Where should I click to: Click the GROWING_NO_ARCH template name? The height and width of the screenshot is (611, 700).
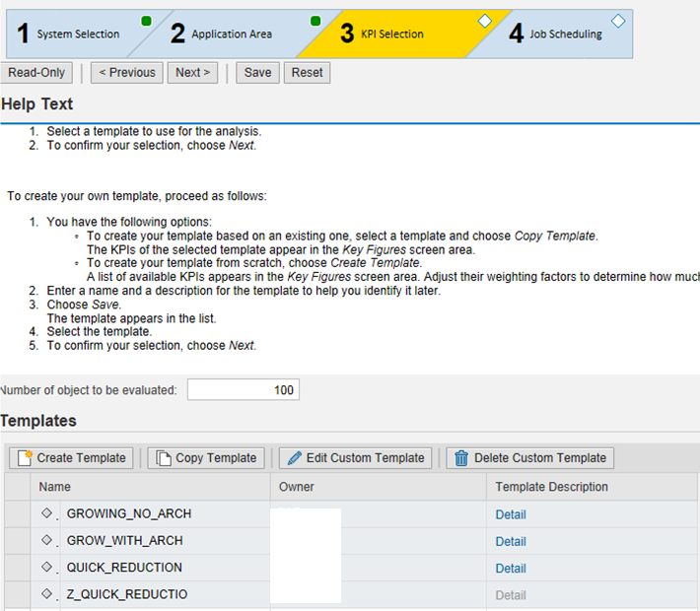point(129,513)
